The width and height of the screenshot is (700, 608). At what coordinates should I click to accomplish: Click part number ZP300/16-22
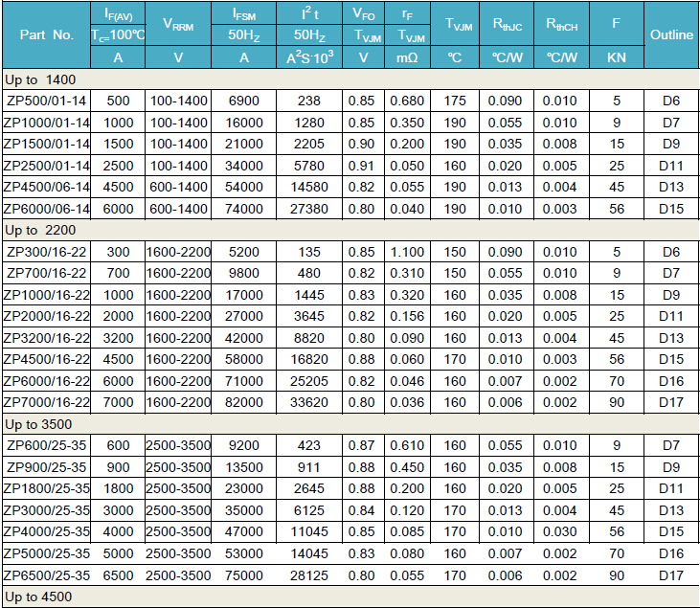click(46, 252)
